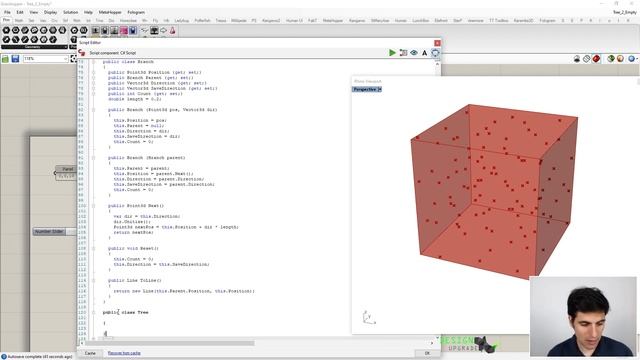
Task: Expand the Geometry panel category bar
Action: 34,47
